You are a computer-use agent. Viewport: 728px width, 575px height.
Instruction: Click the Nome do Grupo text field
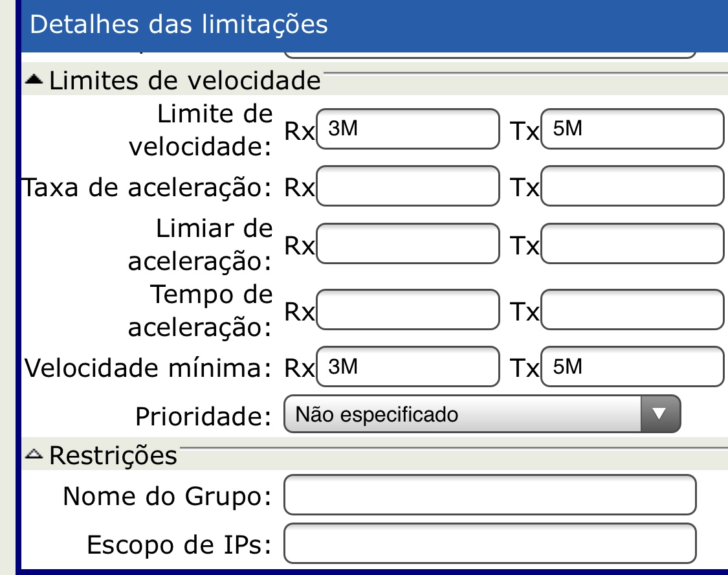(489, 495)
